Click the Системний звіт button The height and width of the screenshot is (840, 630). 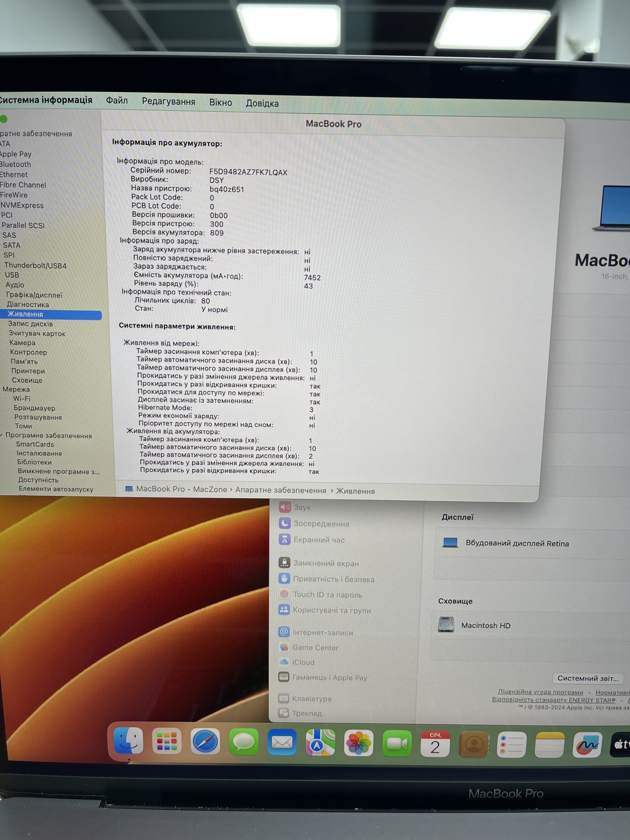[588, 678]
